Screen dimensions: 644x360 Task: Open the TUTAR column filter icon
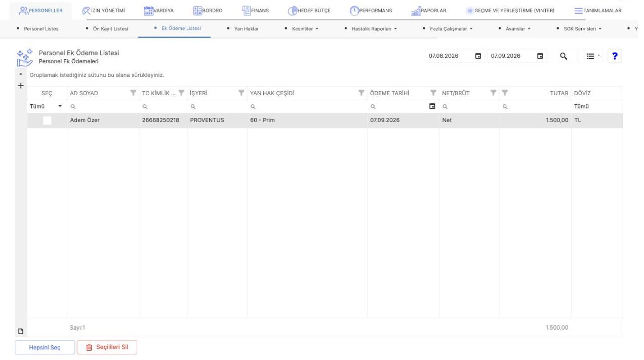505,93
